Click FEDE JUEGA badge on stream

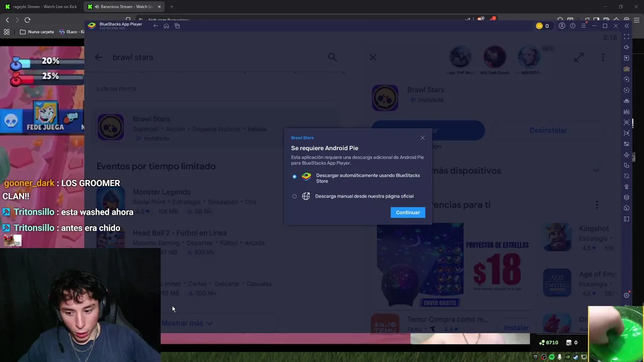point(45,117)
